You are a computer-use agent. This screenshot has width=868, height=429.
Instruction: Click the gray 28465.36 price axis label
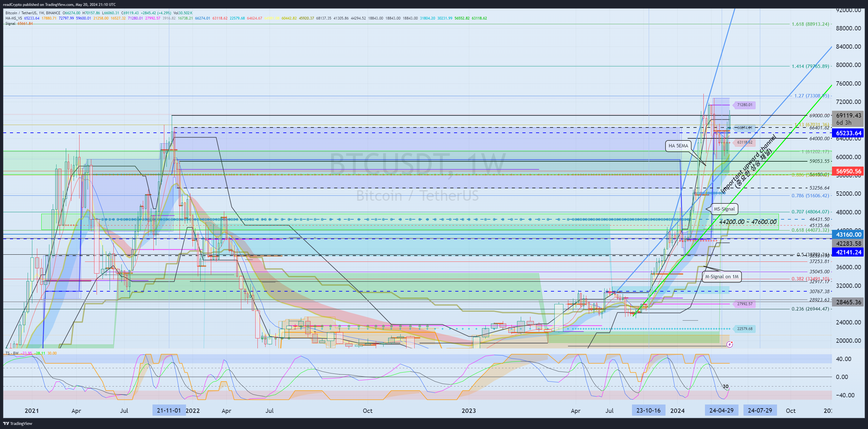click(x=848, y=302)
